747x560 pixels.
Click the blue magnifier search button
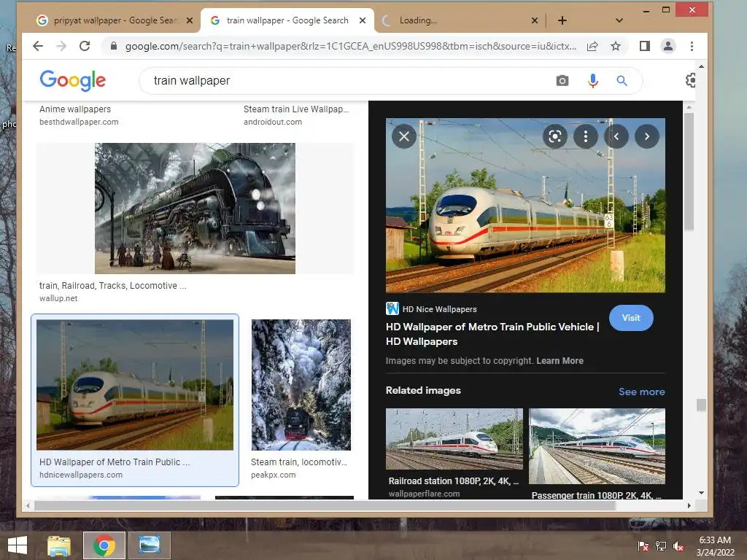point(622,80)
